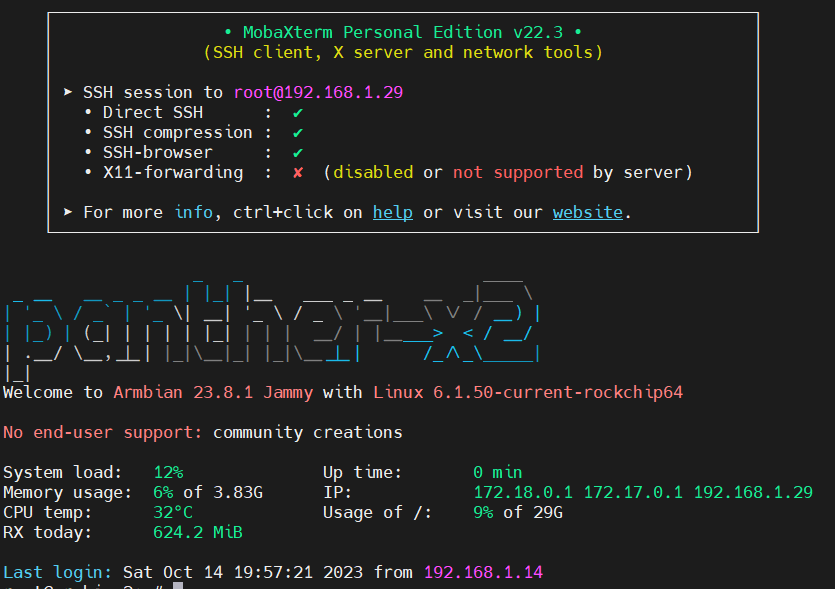This screenshot has width=835, height=589.
Task: Click the IP address 172.17.0.1
Action: (633, 493)
